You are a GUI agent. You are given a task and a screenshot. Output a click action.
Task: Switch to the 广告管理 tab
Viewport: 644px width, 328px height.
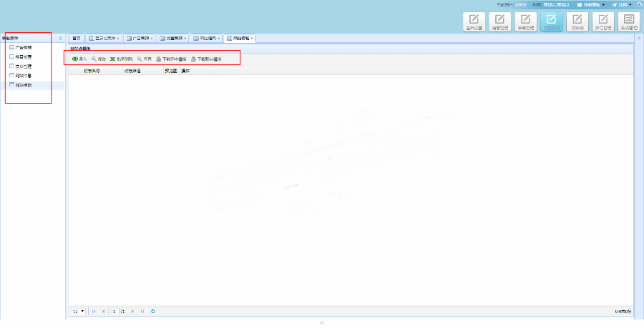coord(138,38)
